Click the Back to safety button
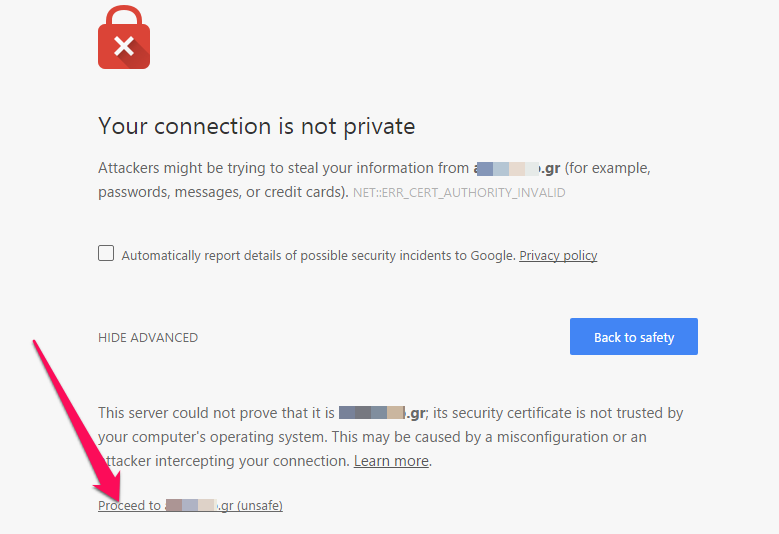Image resolution: width=779 pixels, height=534 pixels. click(x=633, y=336)
